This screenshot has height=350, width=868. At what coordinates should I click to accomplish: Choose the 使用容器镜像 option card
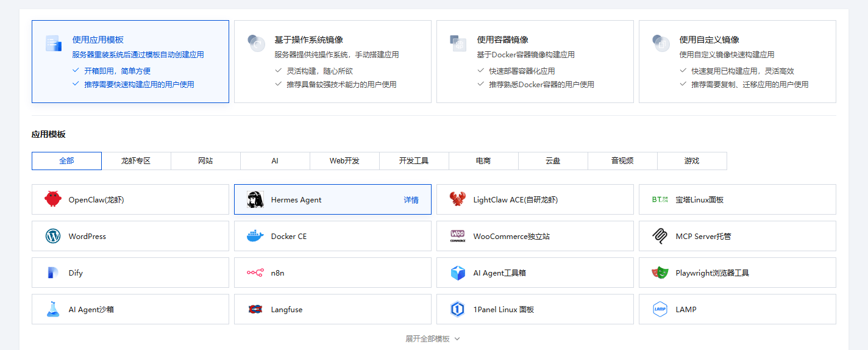click(x=535, y=62)
